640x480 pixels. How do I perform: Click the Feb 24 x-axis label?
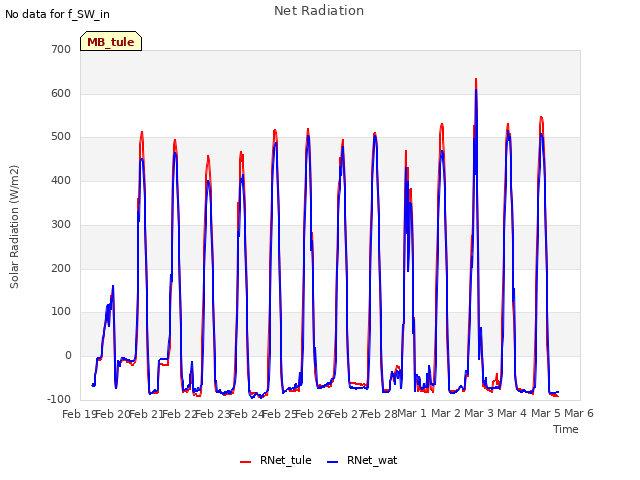pyautogui.click(x=247, y=414)
